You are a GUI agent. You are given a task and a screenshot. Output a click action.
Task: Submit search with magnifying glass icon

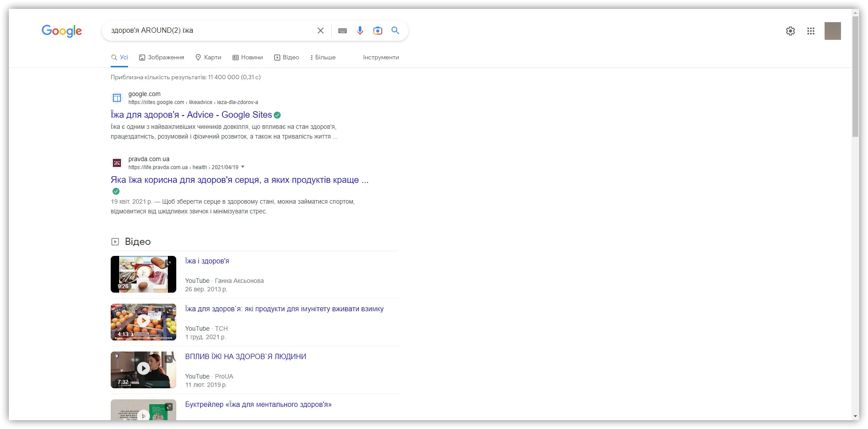[x=395, y=31]
